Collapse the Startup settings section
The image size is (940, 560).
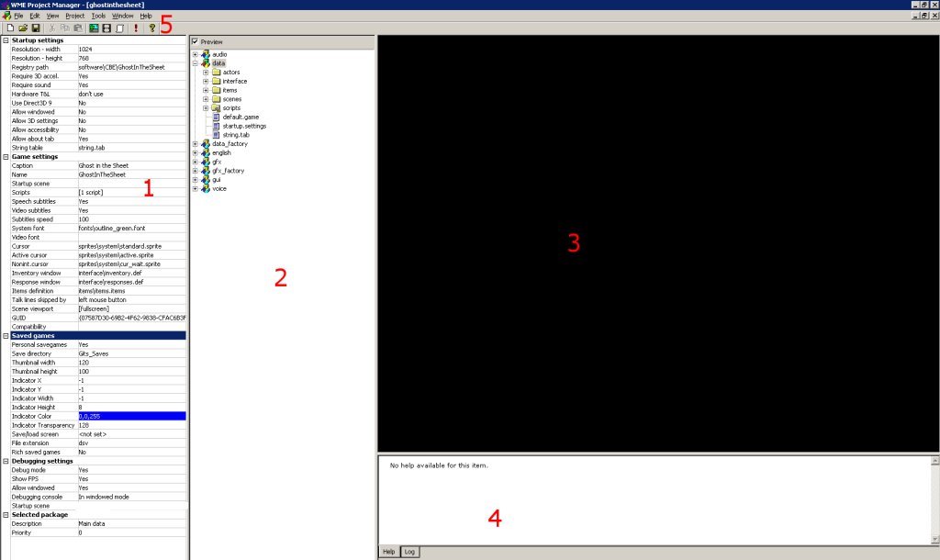[6, 40]
